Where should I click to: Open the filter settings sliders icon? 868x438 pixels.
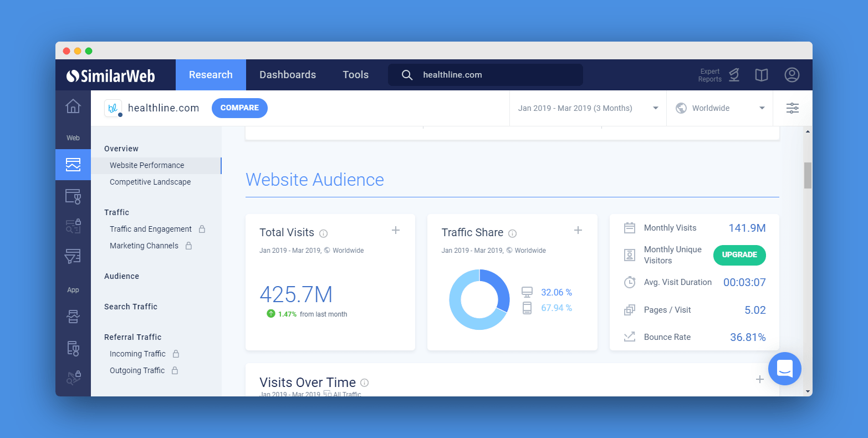[x=793, y=108]
